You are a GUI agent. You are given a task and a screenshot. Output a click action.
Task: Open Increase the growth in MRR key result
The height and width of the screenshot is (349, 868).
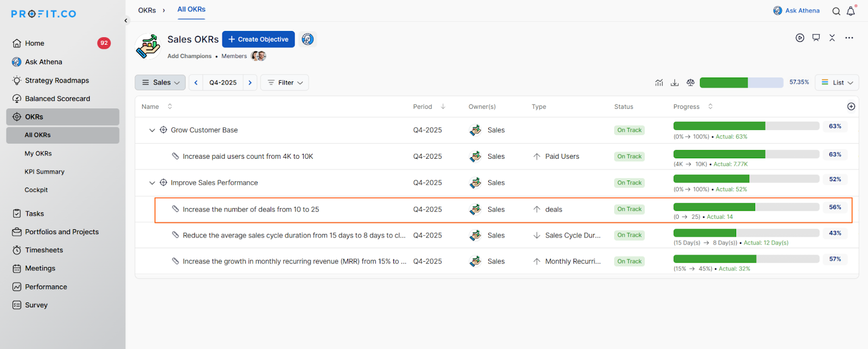(294, 261)
